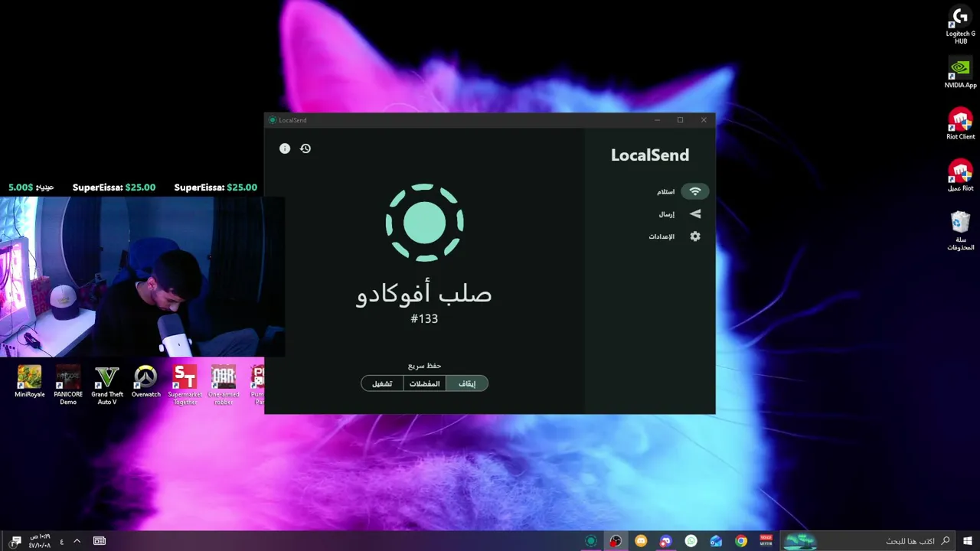The width and height of the screenshot is (980, 551).
Task: Click the taskbar search box
Action: tap(868, 541)
